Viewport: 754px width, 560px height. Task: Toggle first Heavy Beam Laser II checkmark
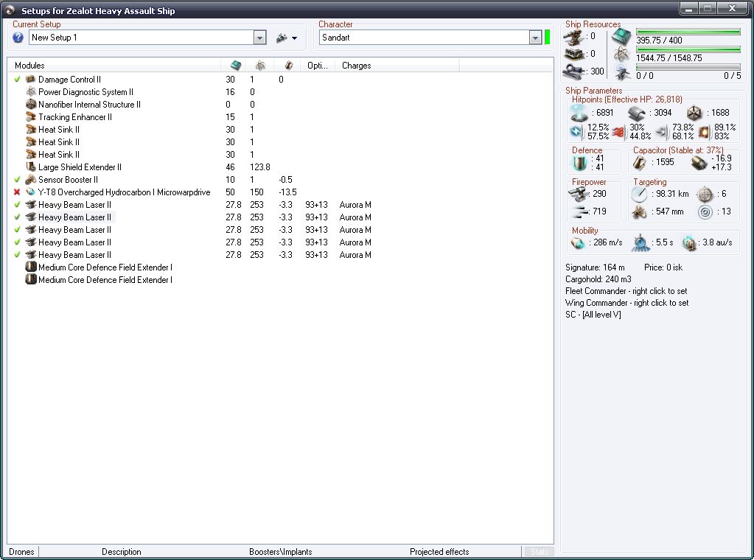point(17,204)
